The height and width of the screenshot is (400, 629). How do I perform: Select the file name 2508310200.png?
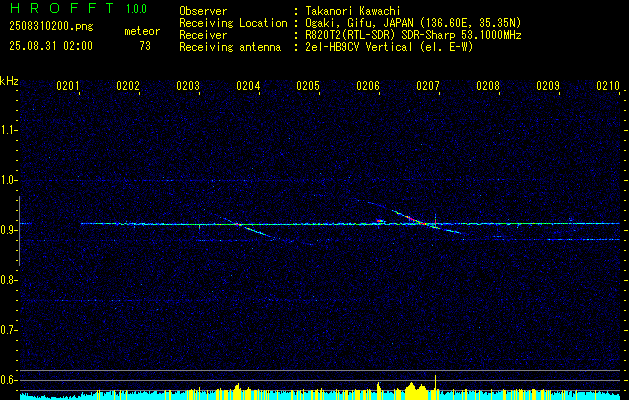pyautogui.click(x=51, y=26)
